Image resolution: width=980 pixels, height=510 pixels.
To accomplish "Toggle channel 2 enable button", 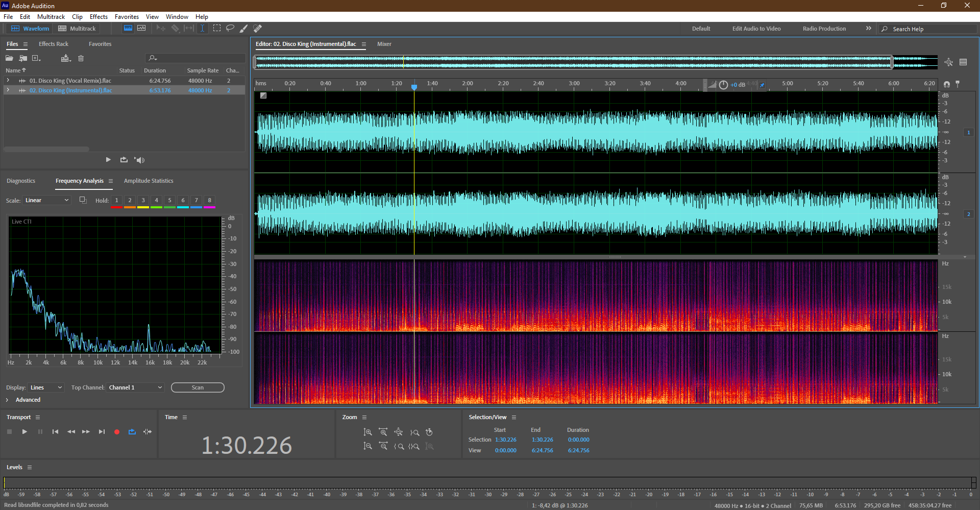I will click(x=968, y=214).
